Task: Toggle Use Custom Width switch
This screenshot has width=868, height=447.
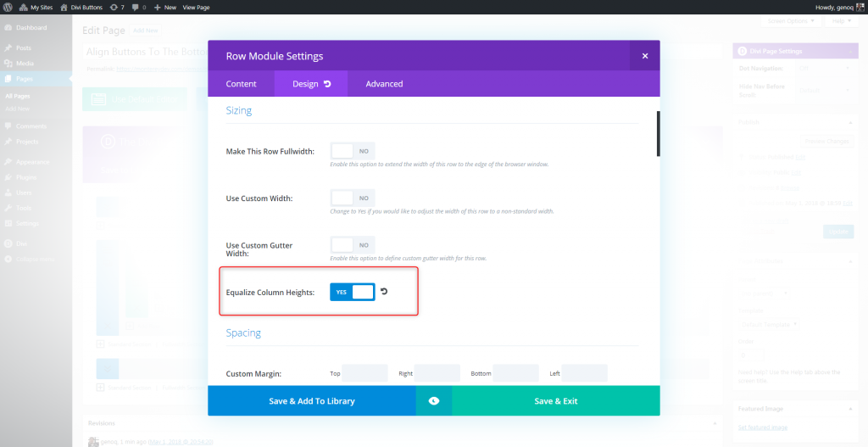Action: 353,198
